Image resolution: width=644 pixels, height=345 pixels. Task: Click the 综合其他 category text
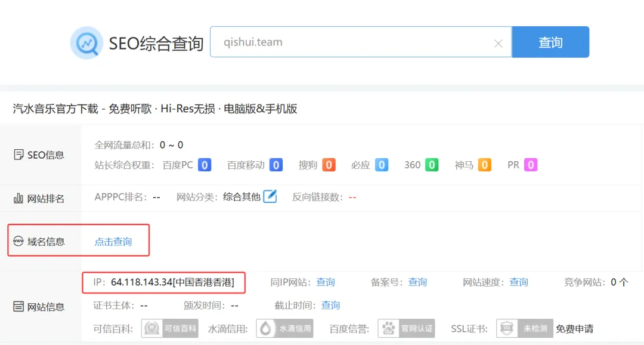[241, 197]
